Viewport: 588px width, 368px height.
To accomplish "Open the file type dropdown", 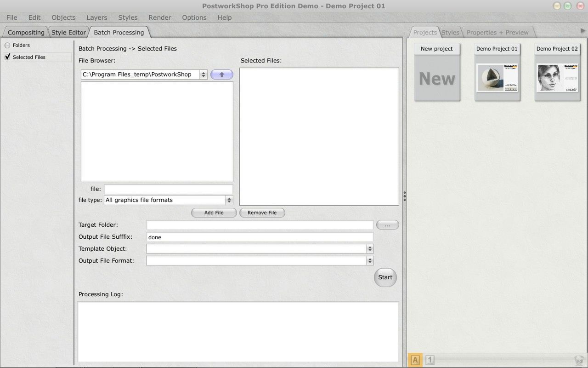I will tap(229, 200).
